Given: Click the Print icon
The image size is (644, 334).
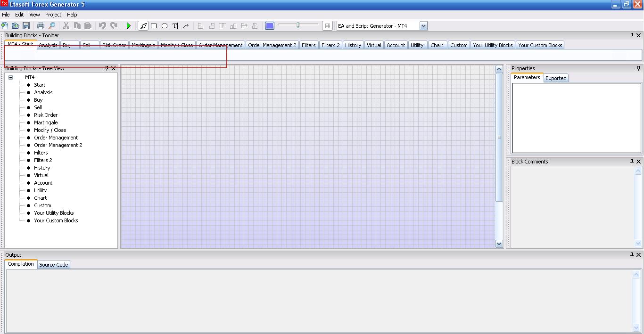Looking at the screenshot, I should tap(41, 26).
